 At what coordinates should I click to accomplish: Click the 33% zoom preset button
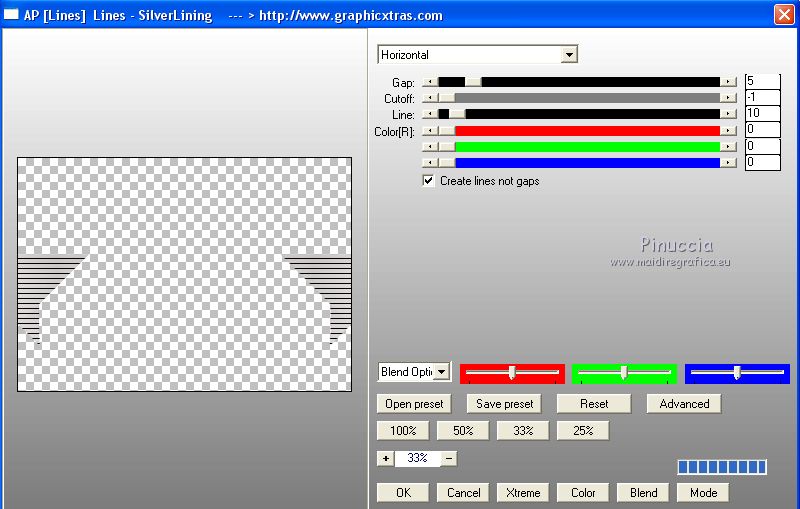pyautogui.click(x=523, y=430)
